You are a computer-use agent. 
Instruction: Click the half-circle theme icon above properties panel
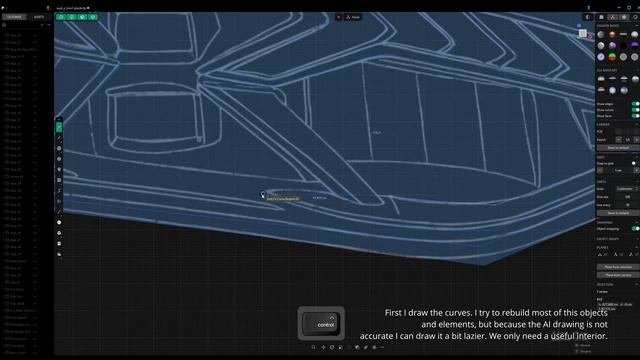click(x=588, y=17)
